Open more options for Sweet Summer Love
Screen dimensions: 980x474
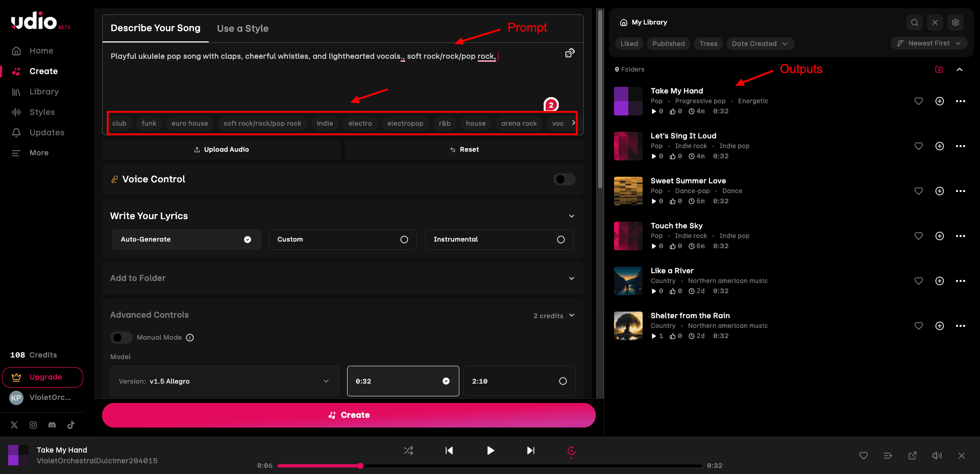tap(961, 191)
